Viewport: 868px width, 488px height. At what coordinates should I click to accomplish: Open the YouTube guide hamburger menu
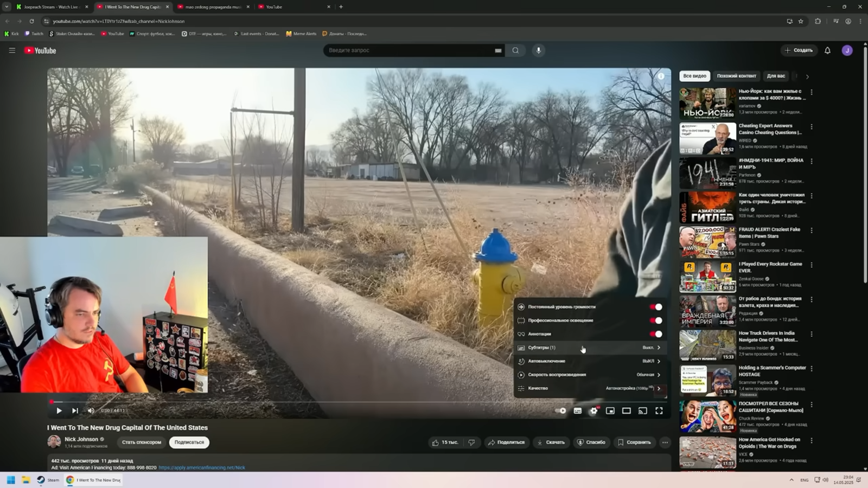(x=12, y=50)
